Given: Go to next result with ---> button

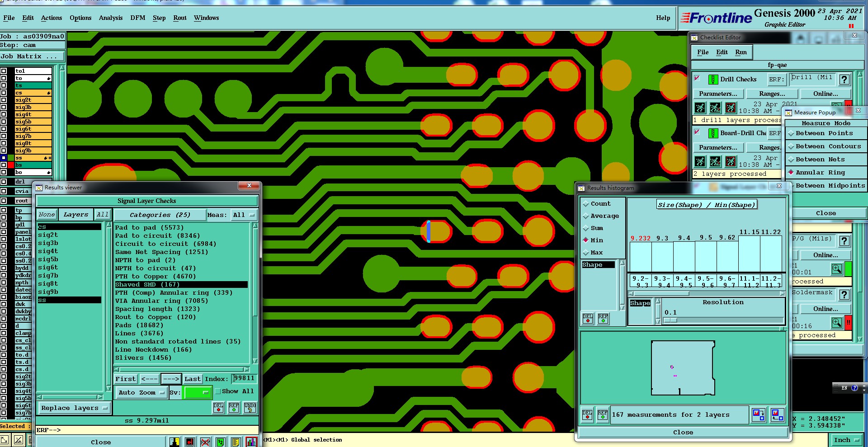Looking at the screenshot, I should (171, 379).
